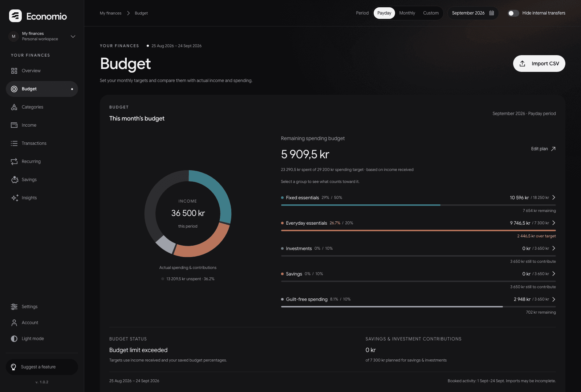Open the Savings budget row chevron
This screenshot has width=581, height=392.
click(x=554, y=274)
